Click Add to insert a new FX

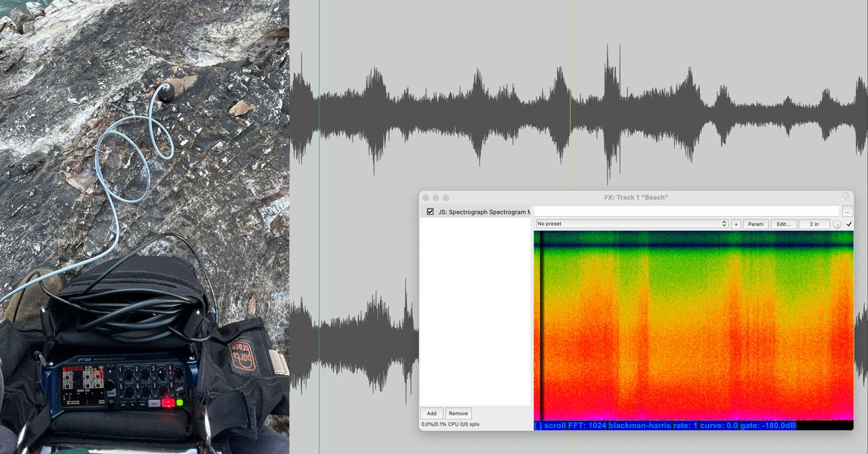click(x=431, y=413)
